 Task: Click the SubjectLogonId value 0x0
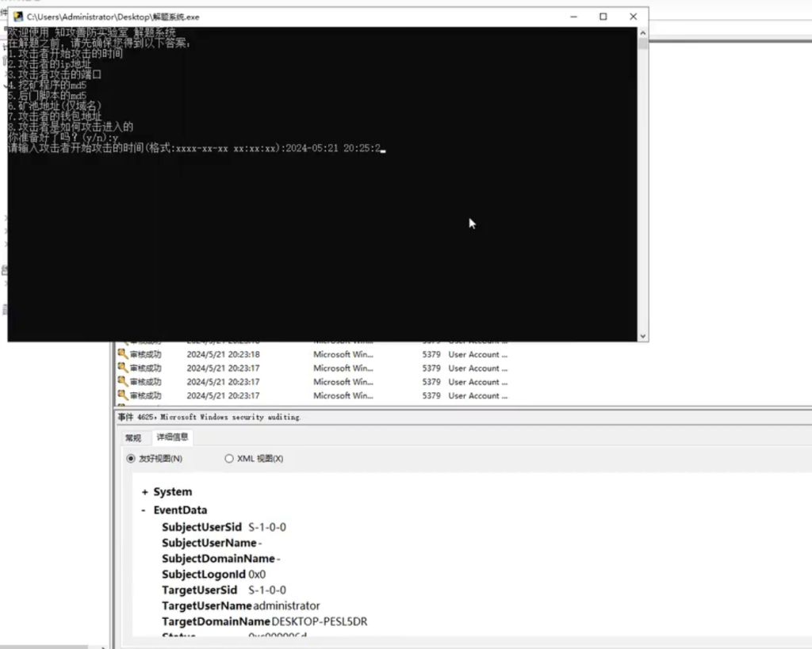257,575
